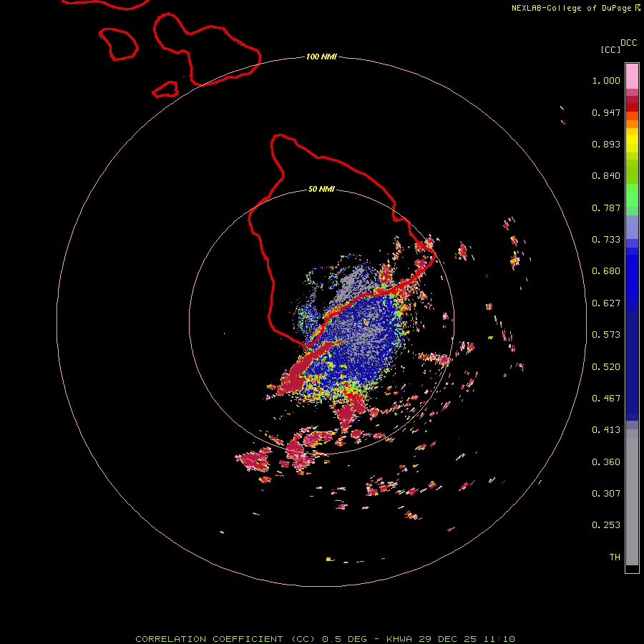Click the [CC] units label

coord(610,49)
